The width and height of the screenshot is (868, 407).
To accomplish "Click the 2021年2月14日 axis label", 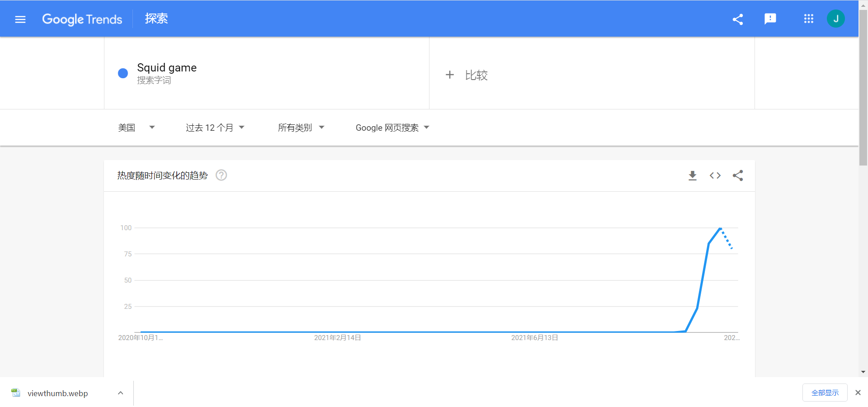I will pyautogui.click(x=338, y=338).
